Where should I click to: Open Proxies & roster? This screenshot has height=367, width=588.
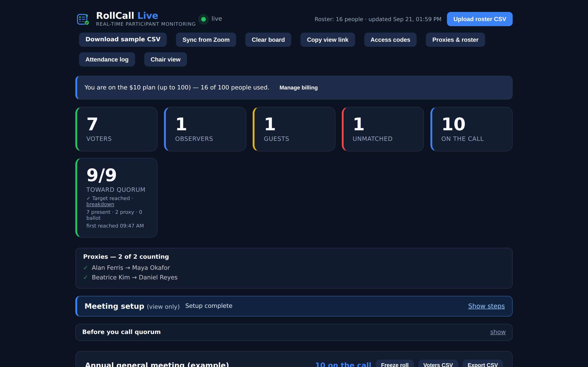click(455, 39)
